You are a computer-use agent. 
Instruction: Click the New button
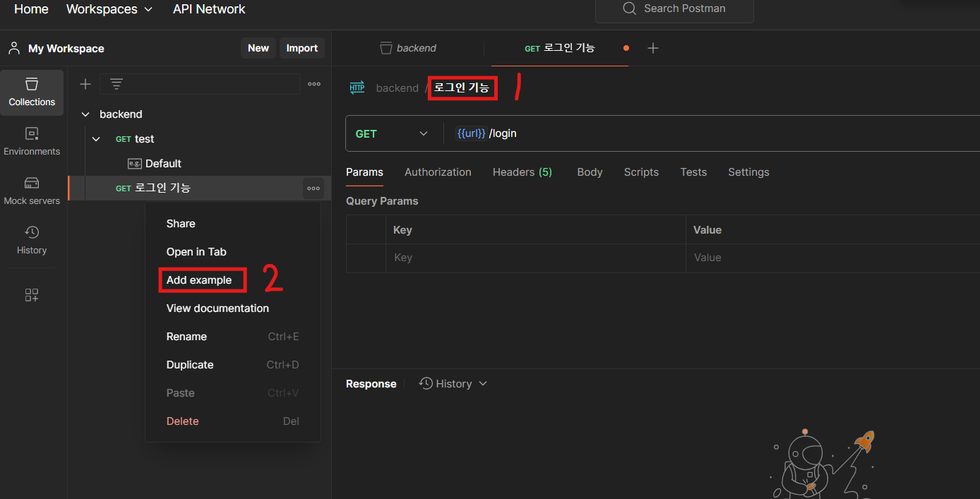pyautogui.click(x=258, y=48)
